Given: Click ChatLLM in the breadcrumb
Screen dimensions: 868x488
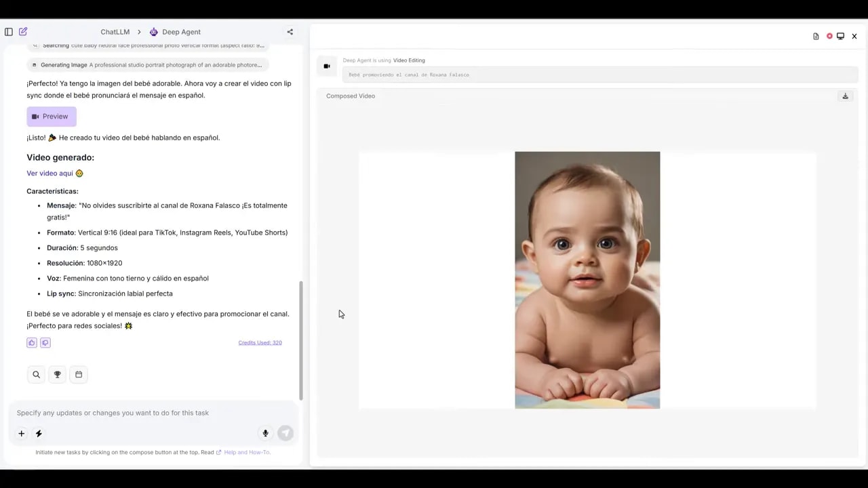Looking at the screenshot, I should click(x=115, y=31).
